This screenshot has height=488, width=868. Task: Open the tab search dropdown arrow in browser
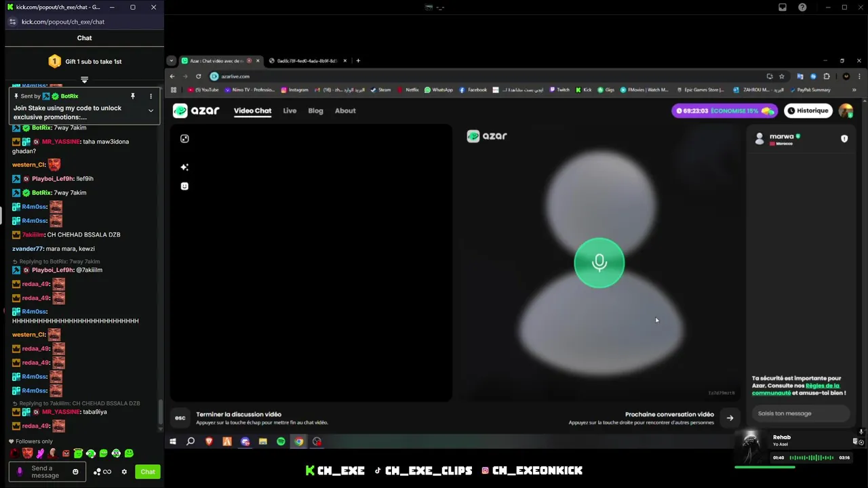pos(172,60)
